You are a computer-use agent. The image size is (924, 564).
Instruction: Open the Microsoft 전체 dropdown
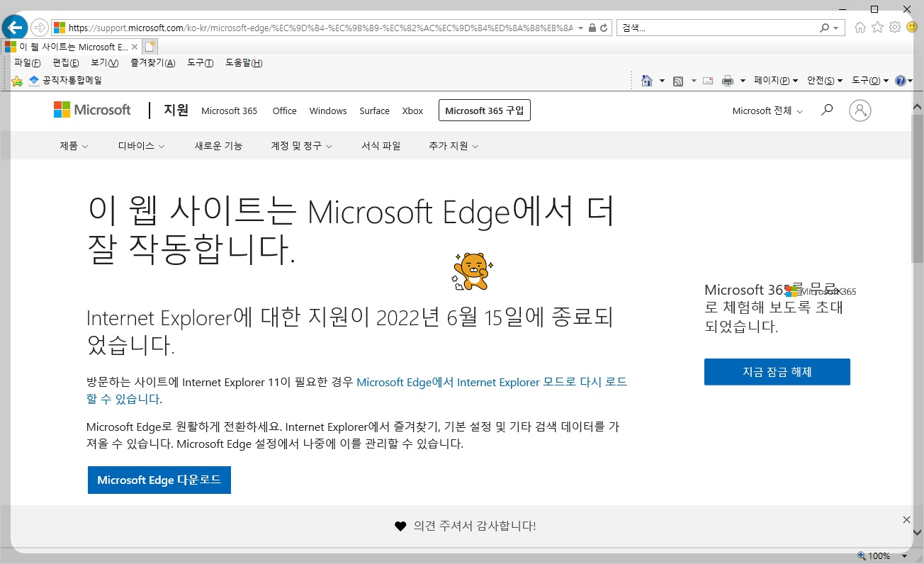[x=767, y=111]
